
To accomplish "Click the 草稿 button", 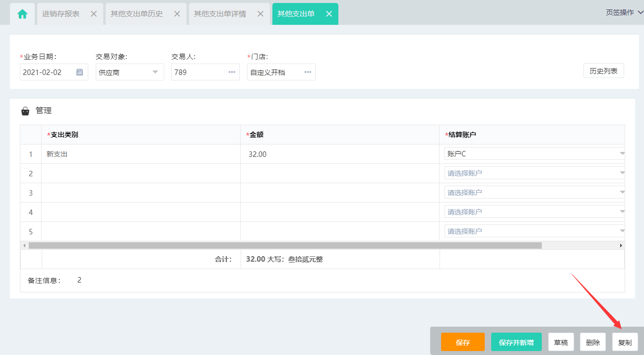I will [x=561, y=342].
